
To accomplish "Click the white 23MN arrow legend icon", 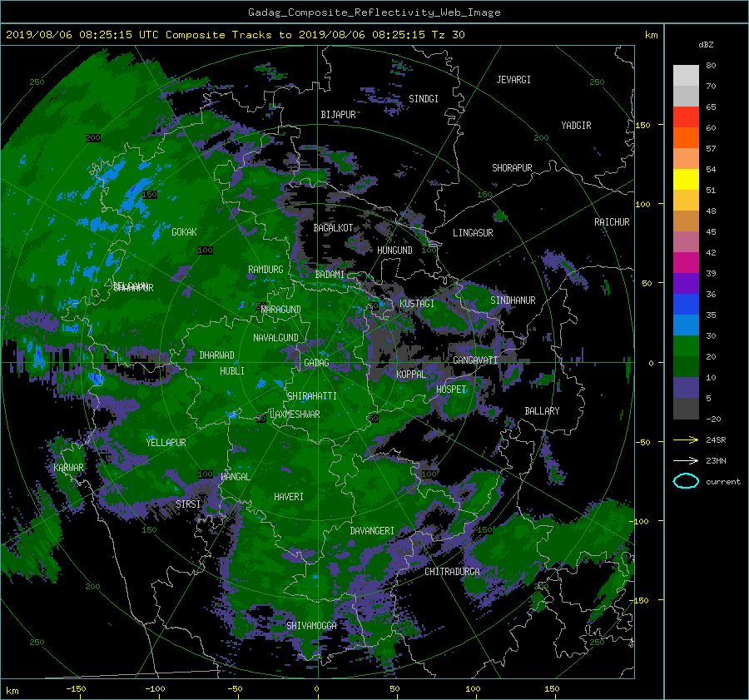I will point(686,460).
